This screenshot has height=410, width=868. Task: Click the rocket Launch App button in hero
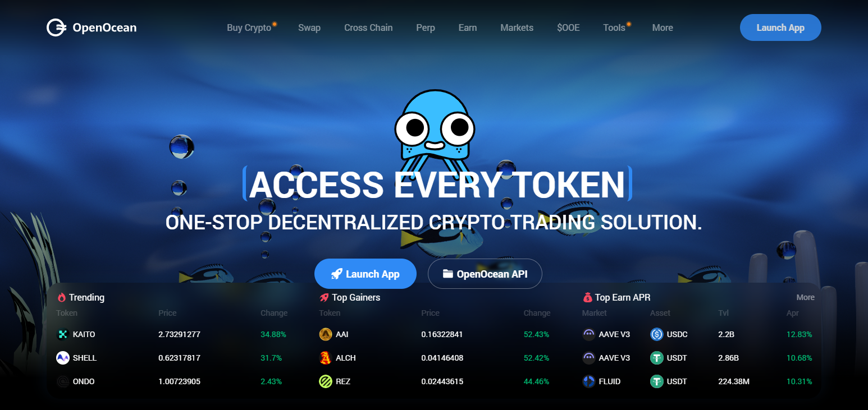[366, 274]
